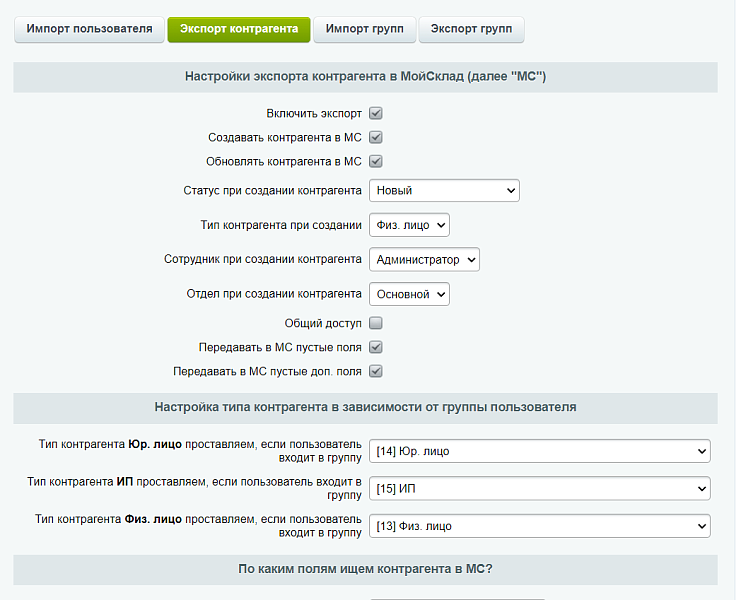The width and height of the screenshot is (741, 600).
Task: Toggle Передавать в МС пустые поля checkbox
Action: [x=376, y=348]
